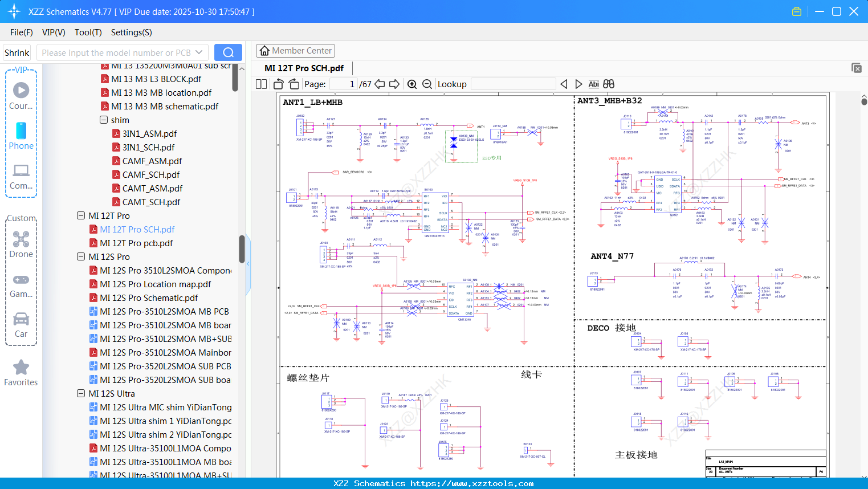
Task: Collapse the sidebar with Shrink button
Action: [x=17, y=52]
